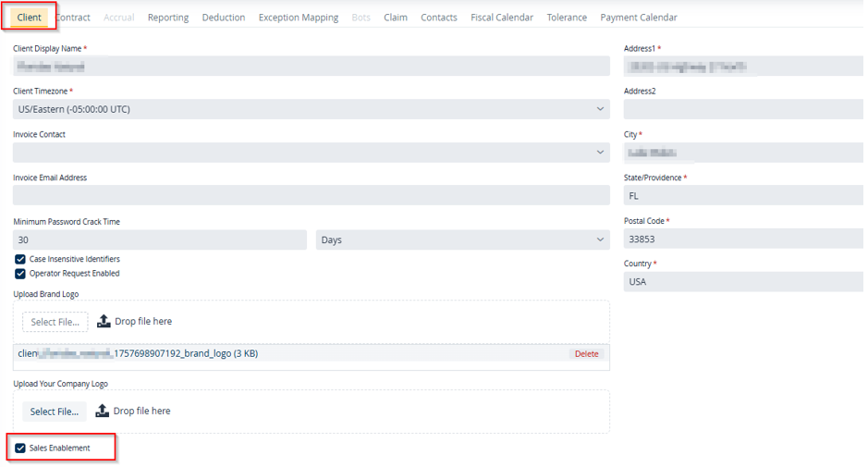Expand the Invoice Contact dropdown
The width and height of the screenshot is (868, 467).
click(x=311, y=153)
